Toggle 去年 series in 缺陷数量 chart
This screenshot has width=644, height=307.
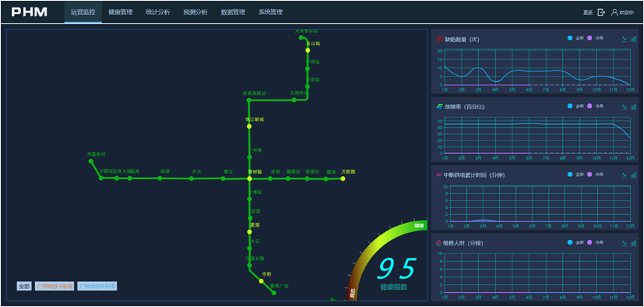tap(574, 39)
